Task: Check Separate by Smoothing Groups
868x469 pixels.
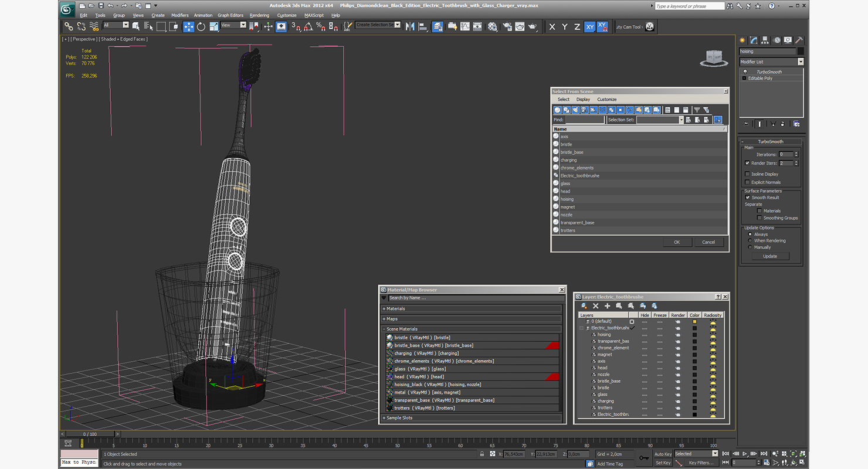Action: click(x=759, y=218)
